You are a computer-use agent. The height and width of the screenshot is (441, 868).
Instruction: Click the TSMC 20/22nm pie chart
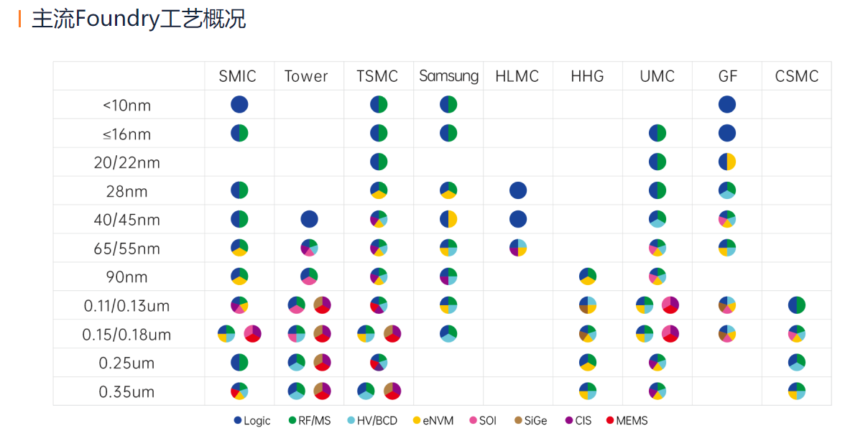379,162
